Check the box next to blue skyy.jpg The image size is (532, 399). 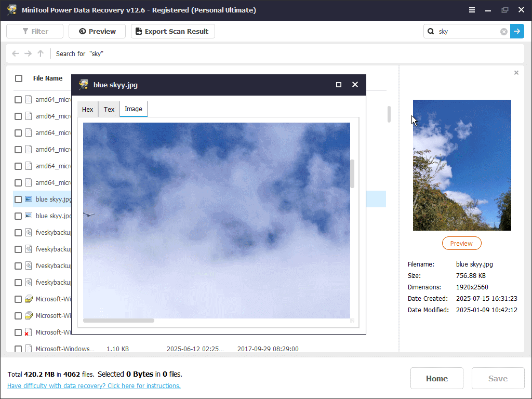[x=18, y=199]
